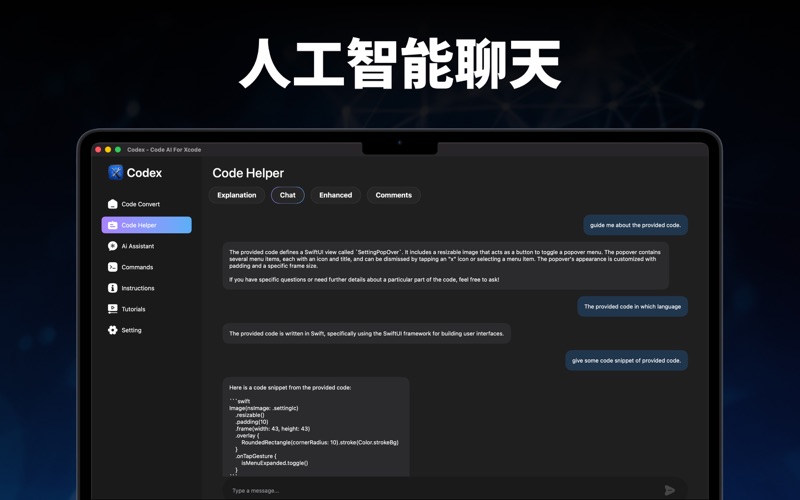Image resolution: width=800 pixels, height=500 pixels.
Task: Click reply 'The provided code is written in Swift'
Action: pyautogui.click(x=366, y=333)
